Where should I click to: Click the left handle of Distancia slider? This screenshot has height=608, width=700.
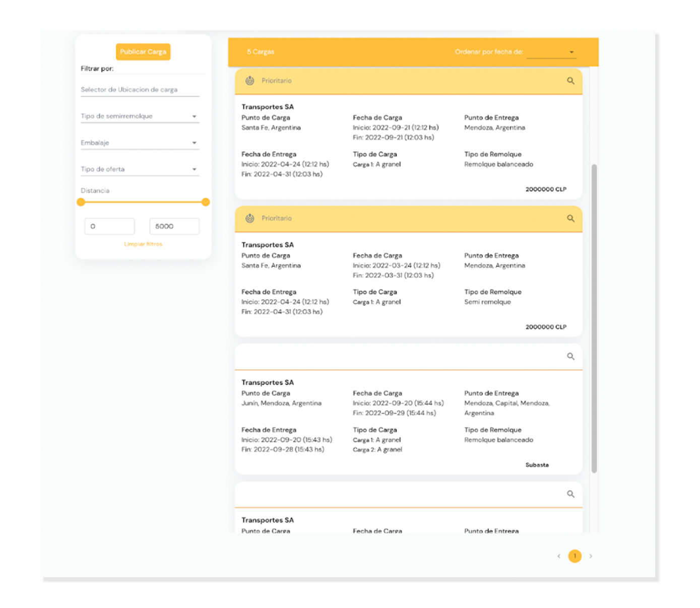click(x=81, y=202)
